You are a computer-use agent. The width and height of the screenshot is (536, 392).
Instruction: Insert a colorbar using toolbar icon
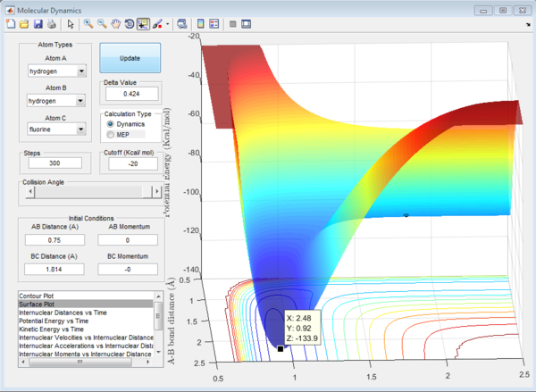coord(200,24)
